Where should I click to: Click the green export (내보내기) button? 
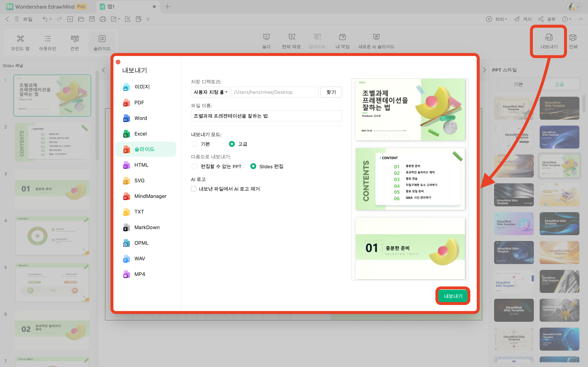453,296
